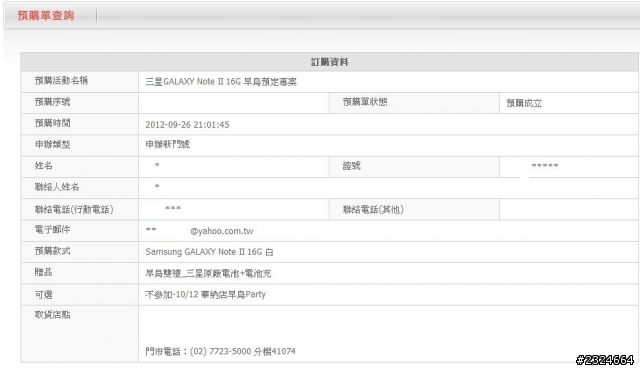640x368 pixels.
Task: Select the 2012-09-26 21:01:45 timestamp
Action: point(187,125)
